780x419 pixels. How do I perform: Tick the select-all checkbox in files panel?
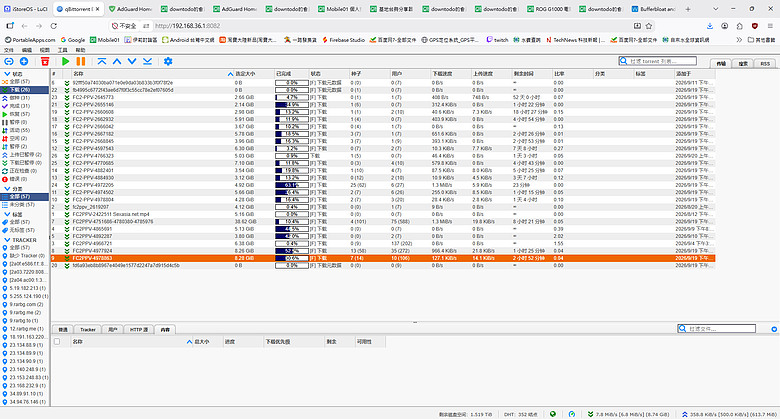(x=57, y=342)
